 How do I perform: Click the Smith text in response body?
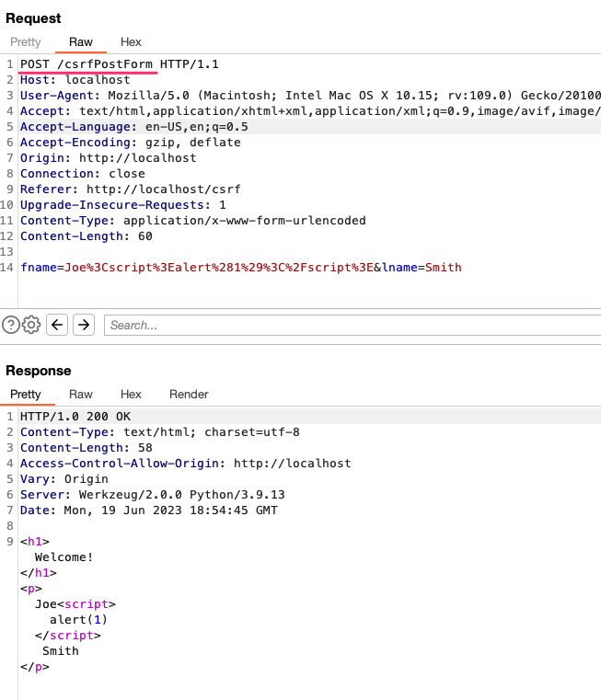click(61, 651)
